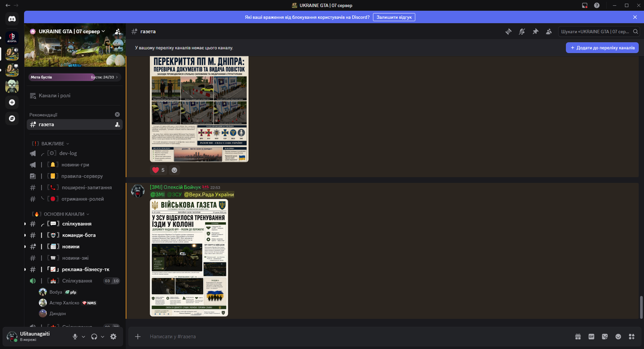Toggle channel notification mute bell

pyautogui.click(x=522, y=31)
